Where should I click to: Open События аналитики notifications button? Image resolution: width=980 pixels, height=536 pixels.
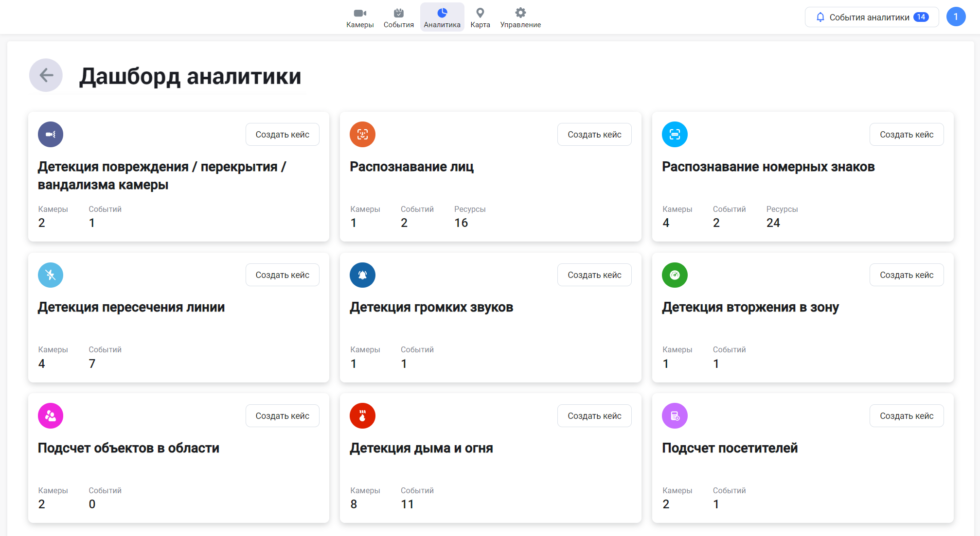(x=872, y=17)
